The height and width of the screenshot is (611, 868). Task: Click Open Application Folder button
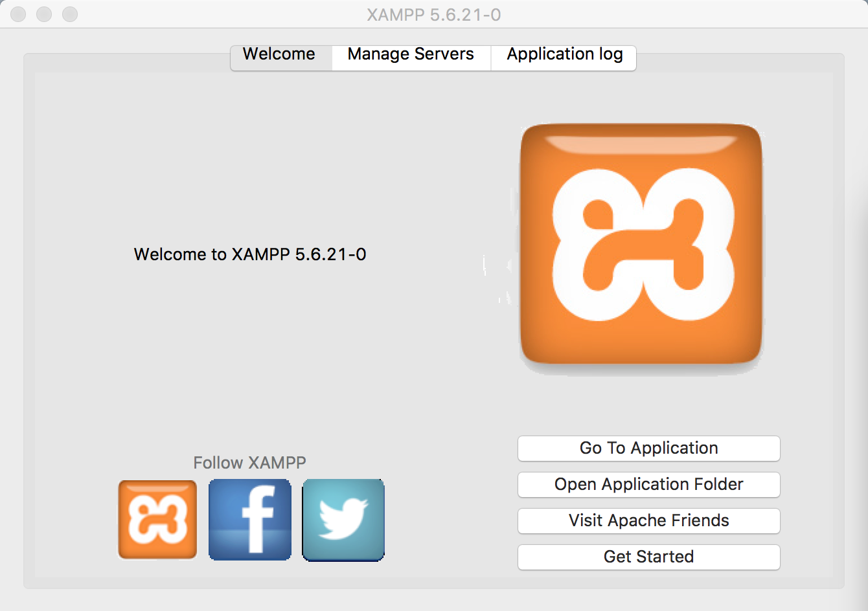649,485
